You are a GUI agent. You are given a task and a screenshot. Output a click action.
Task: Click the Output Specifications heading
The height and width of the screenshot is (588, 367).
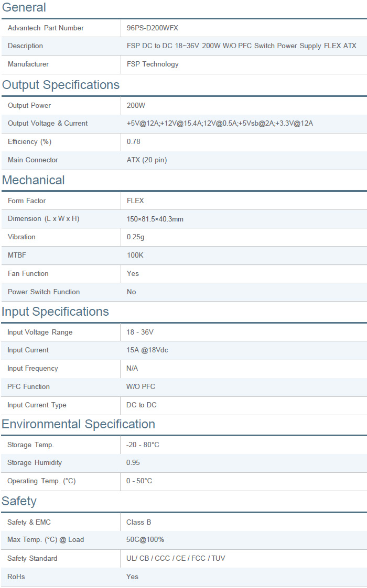coord(61,85)
